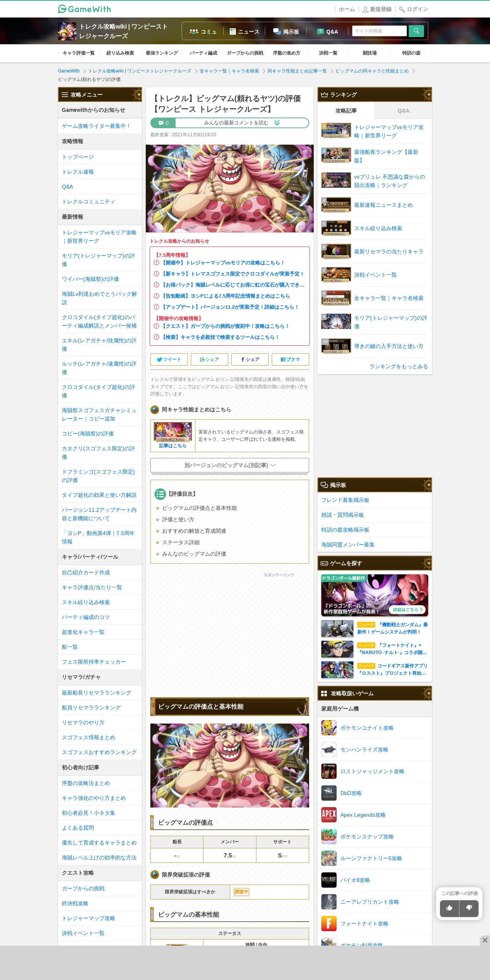Open the 掲示板 header menu
490x980 pixels.
point(286,31)
